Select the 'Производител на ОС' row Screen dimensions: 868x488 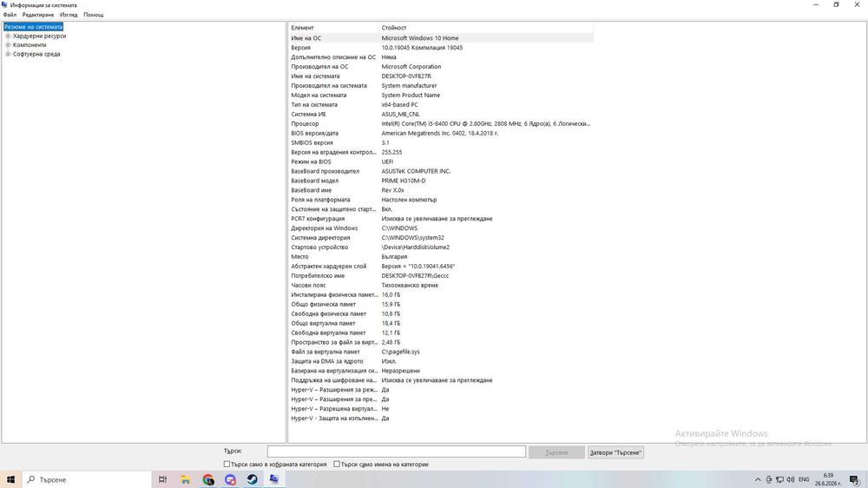(x=441, y=67)
